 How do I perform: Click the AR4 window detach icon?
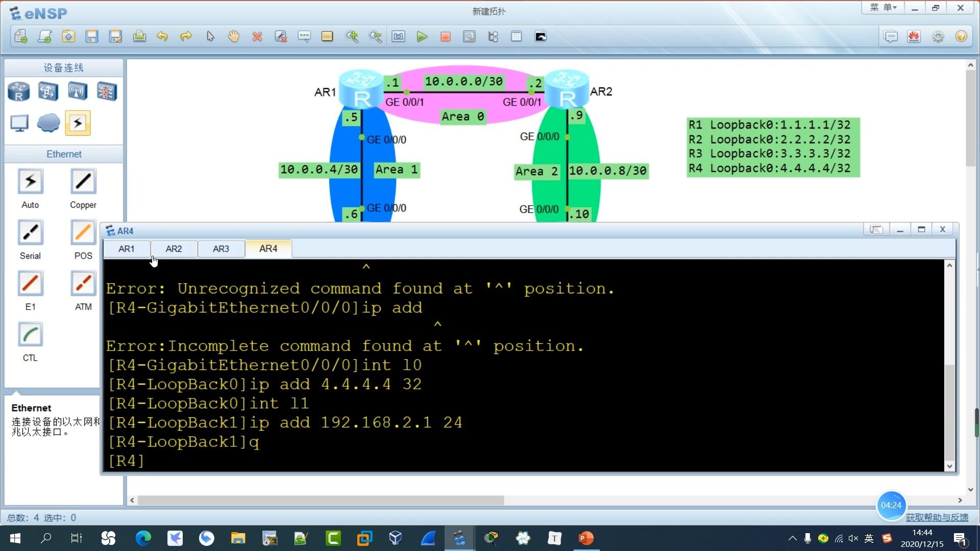click(876, 230)
